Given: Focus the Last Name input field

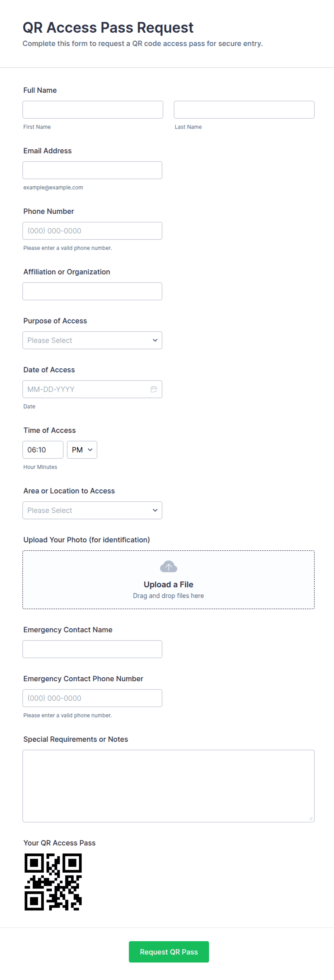Looking at the screenshot, I should click(244, 109).
